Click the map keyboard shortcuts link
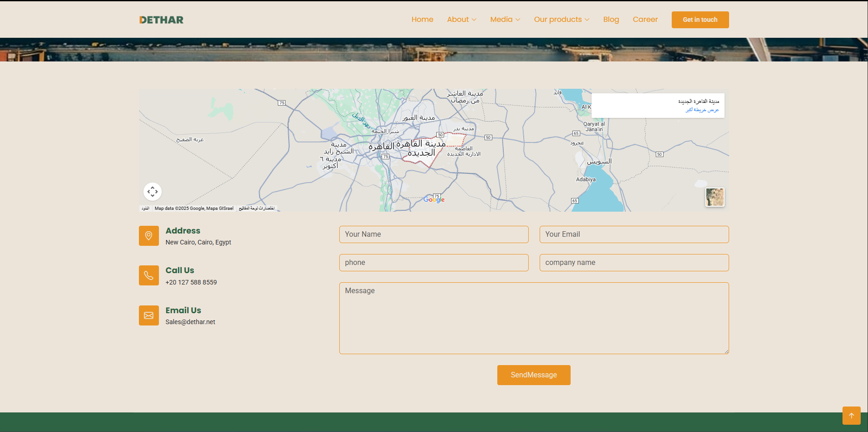 (257, 208)
